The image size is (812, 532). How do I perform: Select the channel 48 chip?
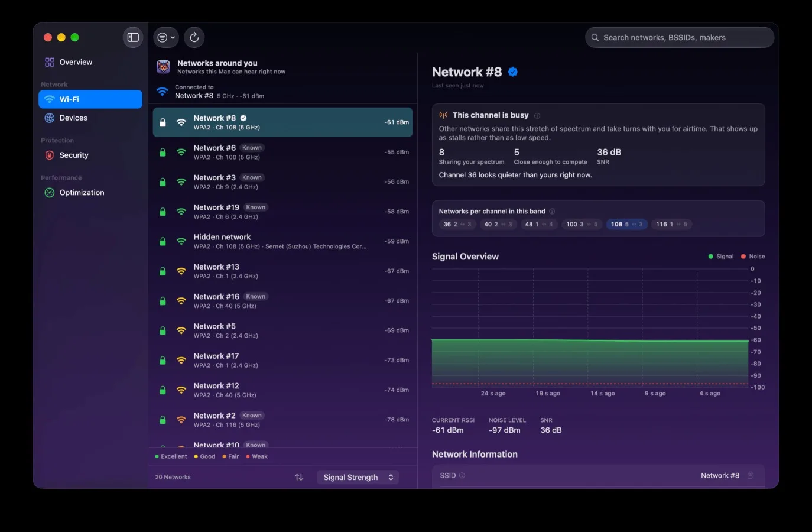click(x=539, y=225)
